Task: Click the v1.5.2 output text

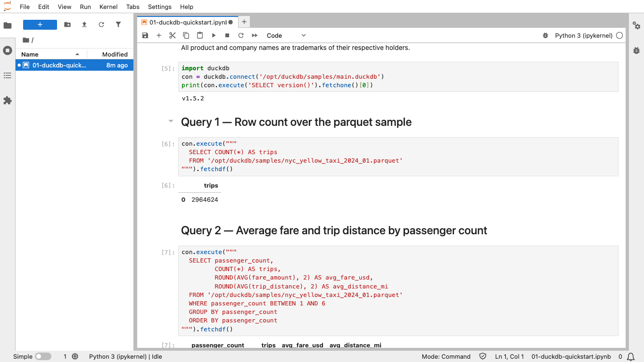Action: (x=193, y=99)
